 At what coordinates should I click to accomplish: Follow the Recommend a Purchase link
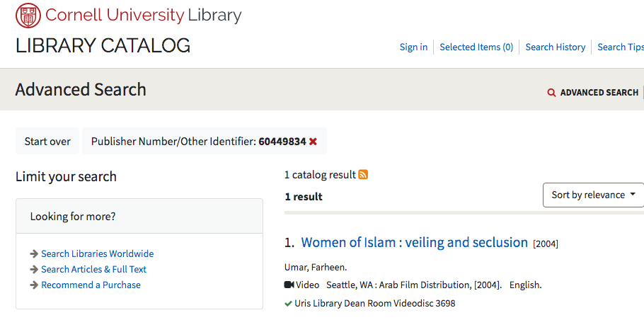91,285
